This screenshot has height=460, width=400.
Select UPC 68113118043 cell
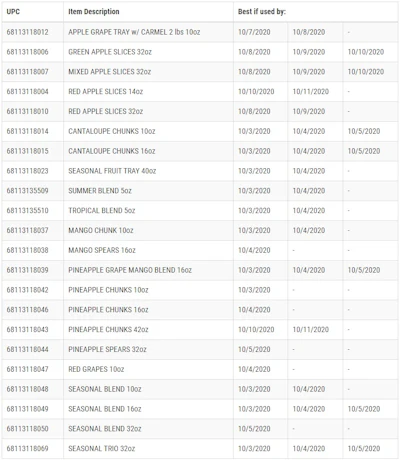click(33, 330)
